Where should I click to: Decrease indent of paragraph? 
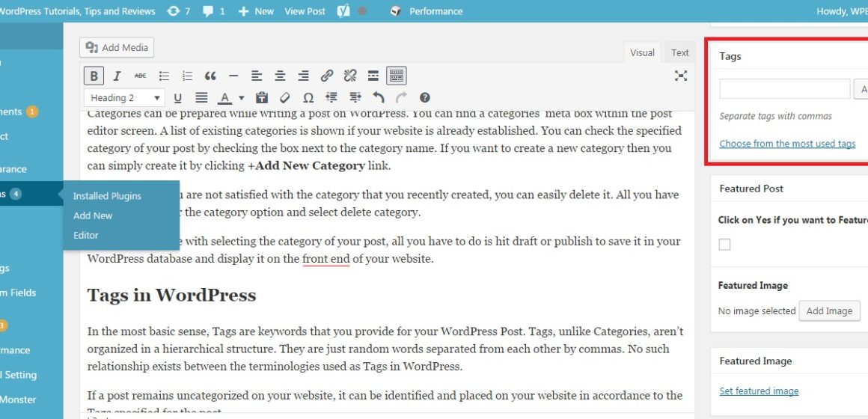click(x=331, y=98)
